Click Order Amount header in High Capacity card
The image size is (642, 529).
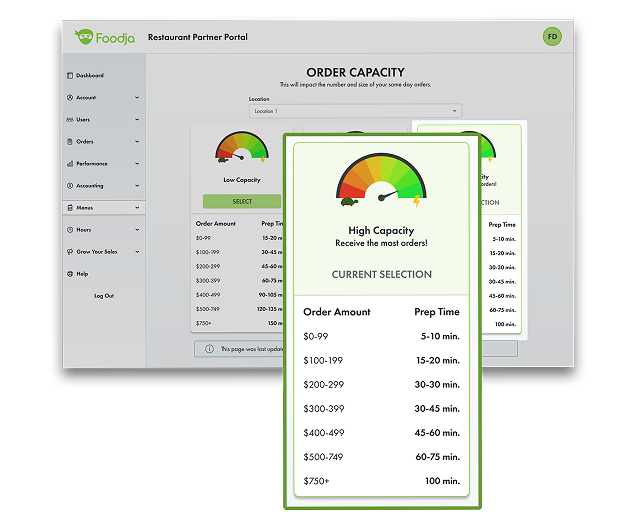(337, 312)
